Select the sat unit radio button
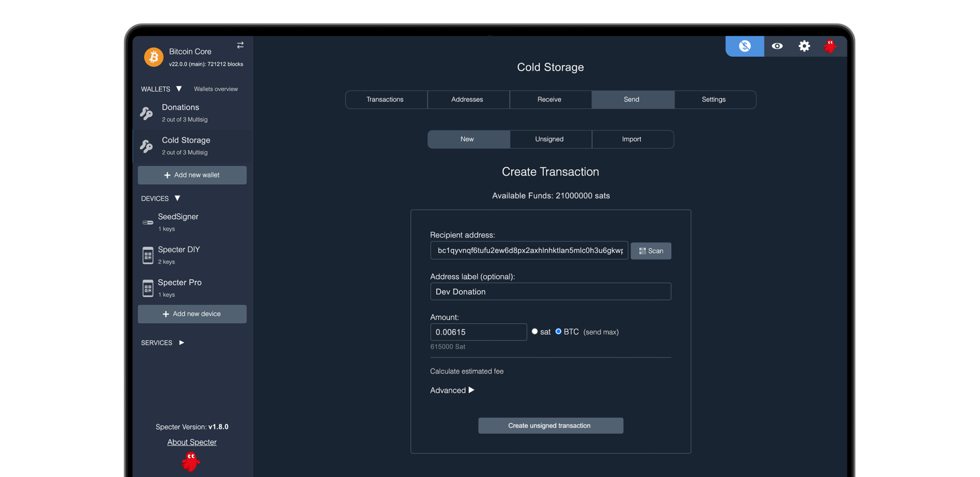Screen dimensions: 980x477 point(535,331)
